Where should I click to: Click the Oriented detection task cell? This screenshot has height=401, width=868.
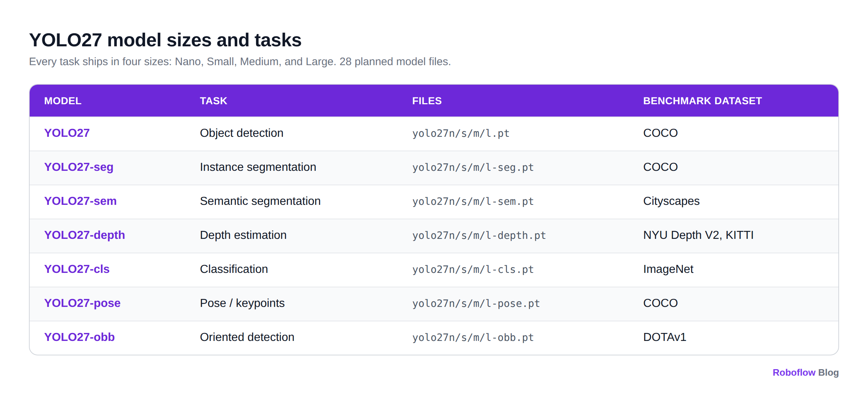point(247,337)
